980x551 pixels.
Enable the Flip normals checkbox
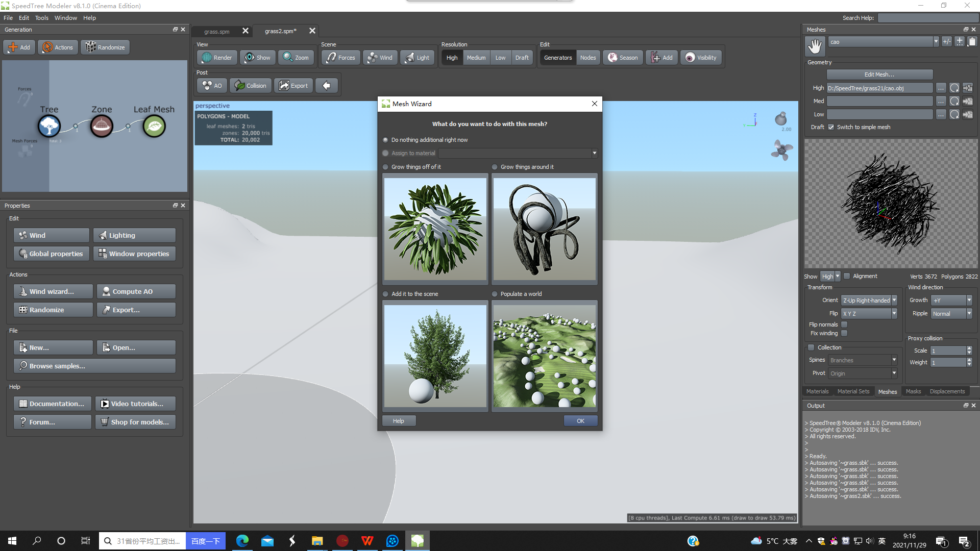(x=844, y=324)
